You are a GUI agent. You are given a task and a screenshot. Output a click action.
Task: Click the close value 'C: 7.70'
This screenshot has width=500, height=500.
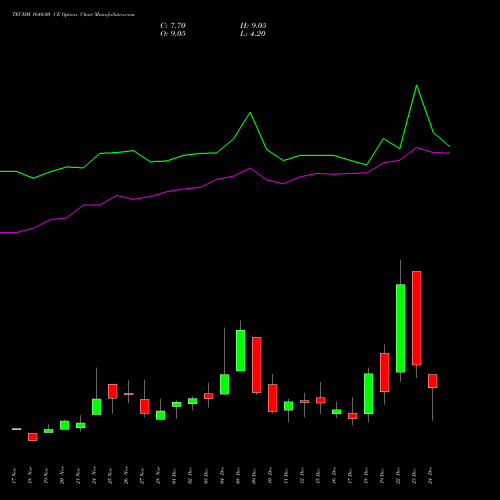pos(173,26)
